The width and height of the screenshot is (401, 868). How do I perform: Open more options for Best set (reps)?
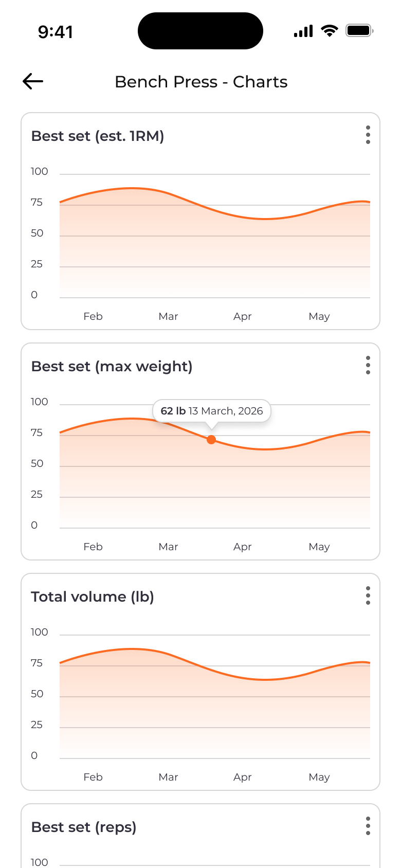tap(368, 826)
